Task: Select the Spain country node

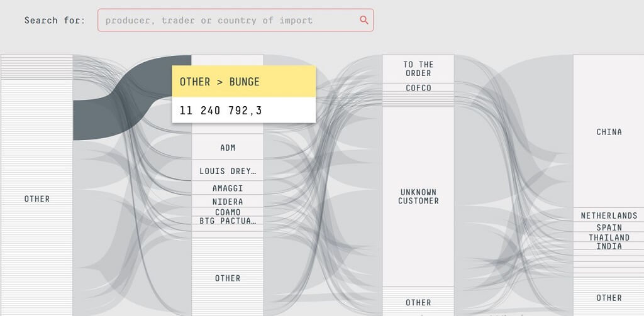Action: [x=608, y=227]
